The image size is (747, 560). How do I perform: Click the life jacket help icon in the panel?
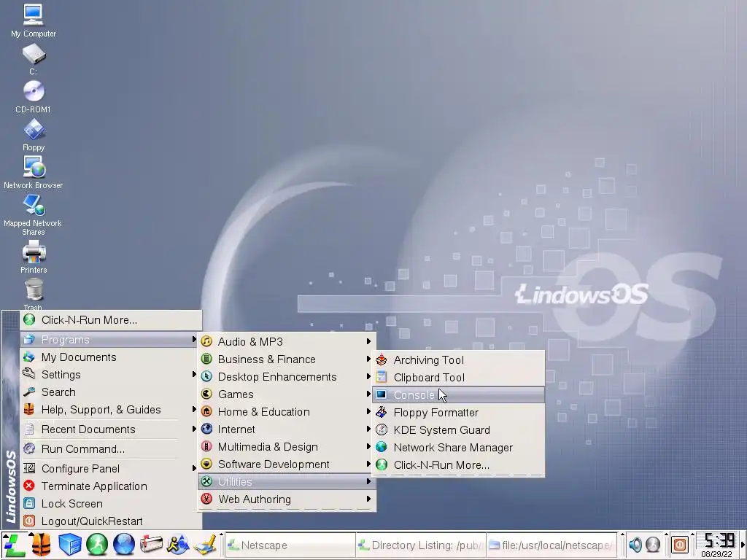coord(42,545)
